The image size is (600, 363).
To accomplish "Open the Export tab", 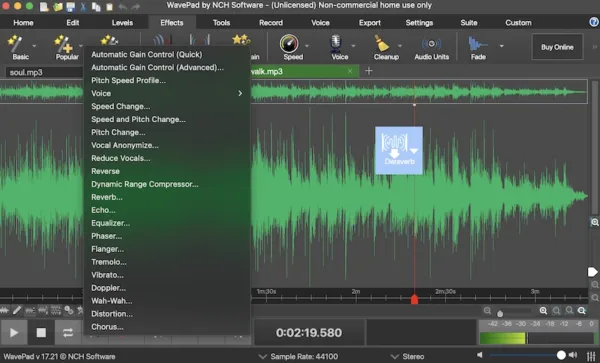I will tap(370, 23).
